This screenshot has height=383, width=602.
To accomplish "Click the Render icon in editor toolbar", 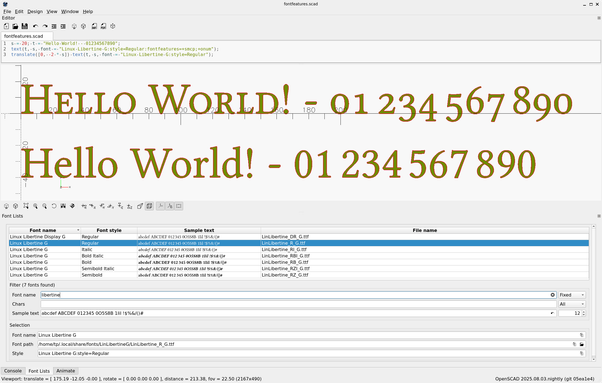I will coord(83,26).
